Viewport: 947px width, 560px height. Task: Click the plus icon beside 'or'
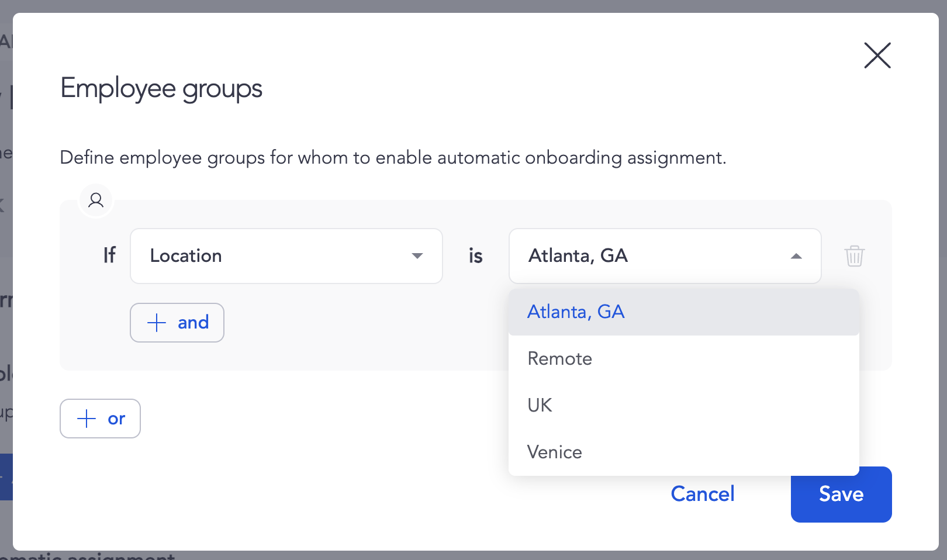(87, 419)
